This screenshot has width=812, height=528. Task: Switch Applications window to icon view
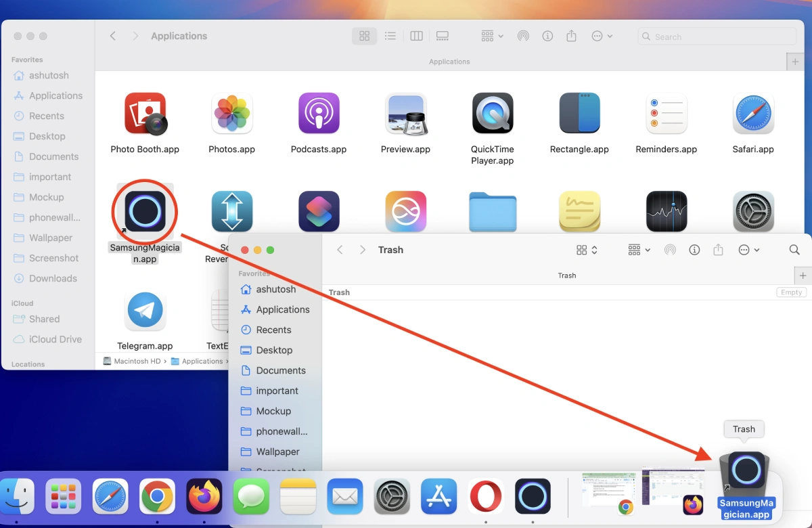tap(364, 36)
